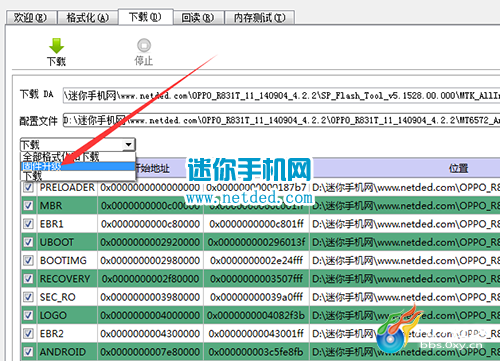This screenshot has height=361, width=500.
Task: Select the EBR2 name cell
Action: pyautogui.click(x=67, y=334)
